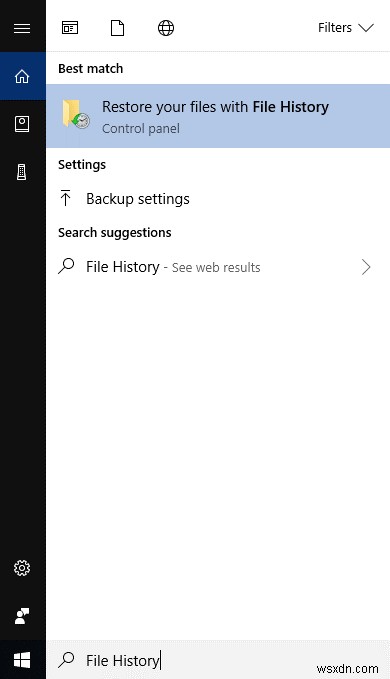The height and width of the screenshot is (679, 390).
Task: Filter results by Web globe icon
Action: [x=166, y=28]
